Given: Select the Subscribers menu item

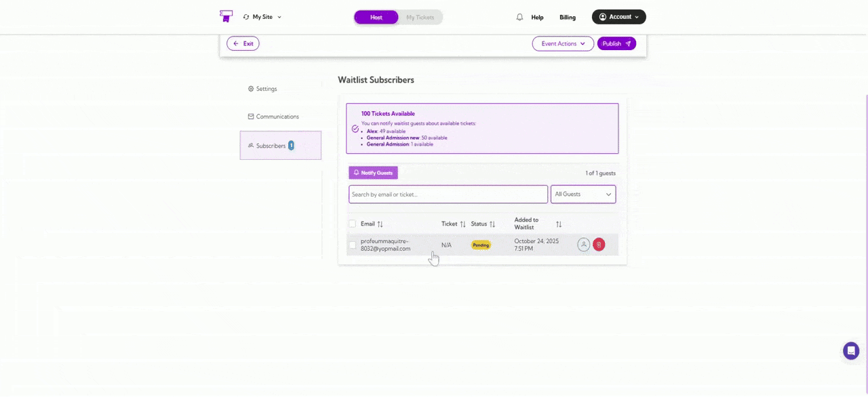Looking at the screenshot, I should coord(271,146).
